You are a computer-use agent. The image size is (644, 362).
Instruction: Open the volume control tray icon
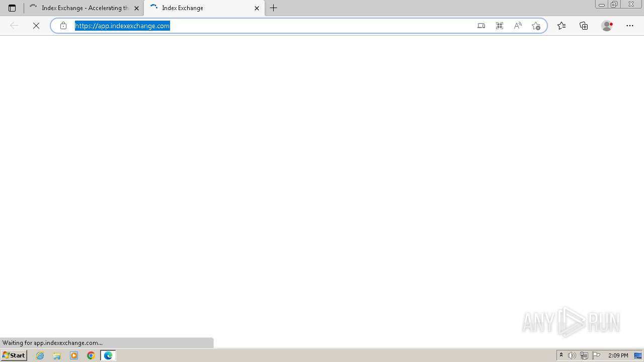tap(572, 355)
